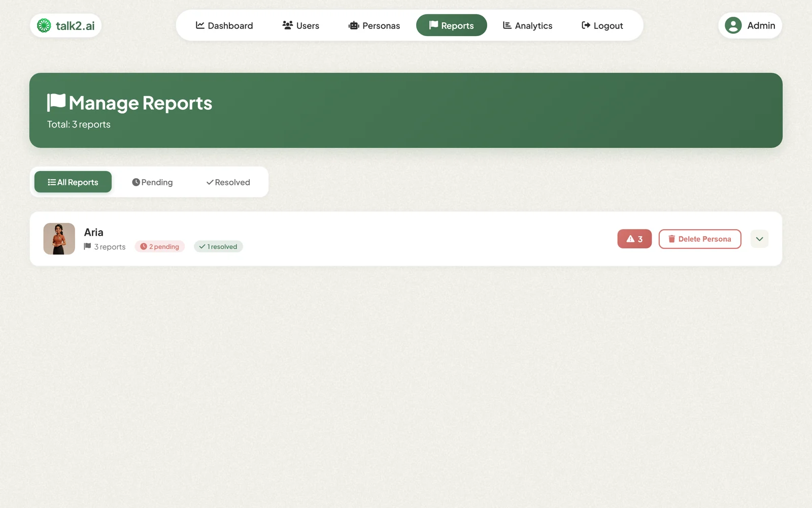Viewport: 812px width, 508px height.
Task: Open the Analytics page
Action: coord(528,25)
